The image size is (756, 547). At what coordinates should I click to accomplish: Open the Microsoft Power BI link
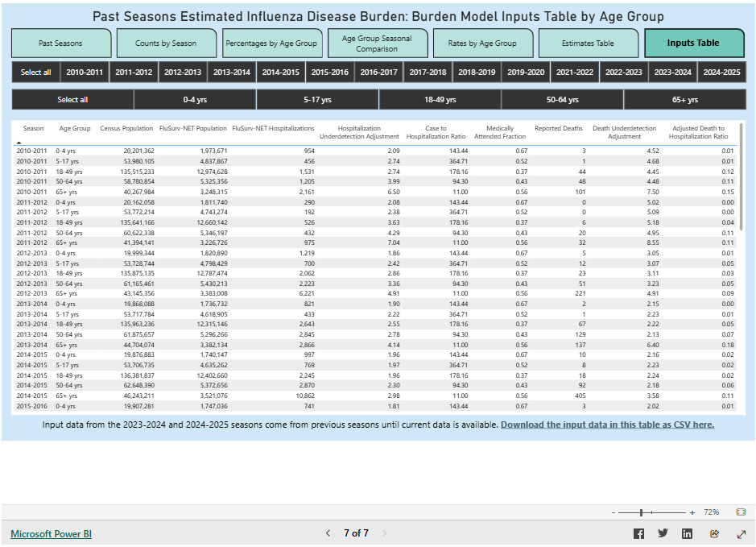tap(50, 533)
